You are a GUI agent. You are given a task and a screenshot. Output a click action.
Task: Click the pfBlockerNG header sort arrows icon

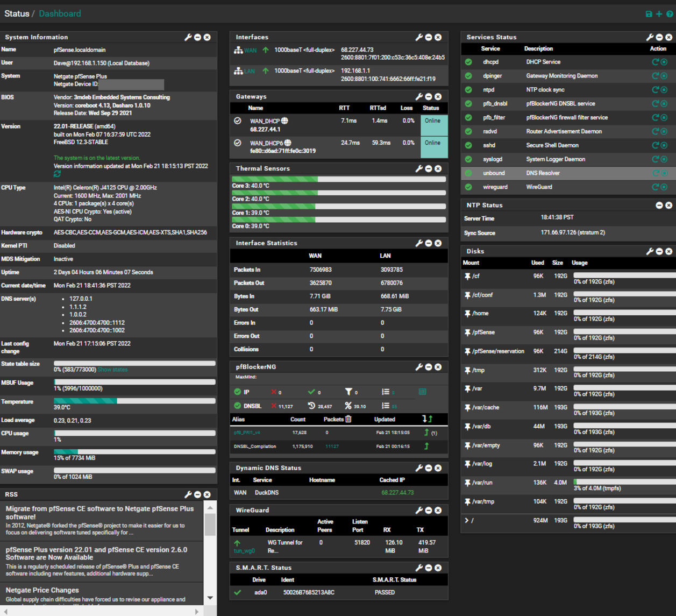coord(427,419)
